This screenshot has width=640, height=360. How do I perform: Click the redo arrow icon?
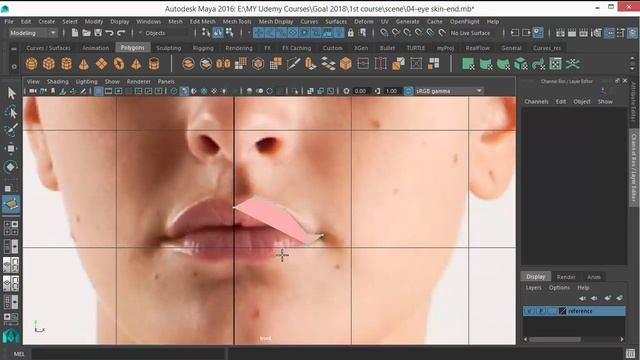tap(121, 33)
